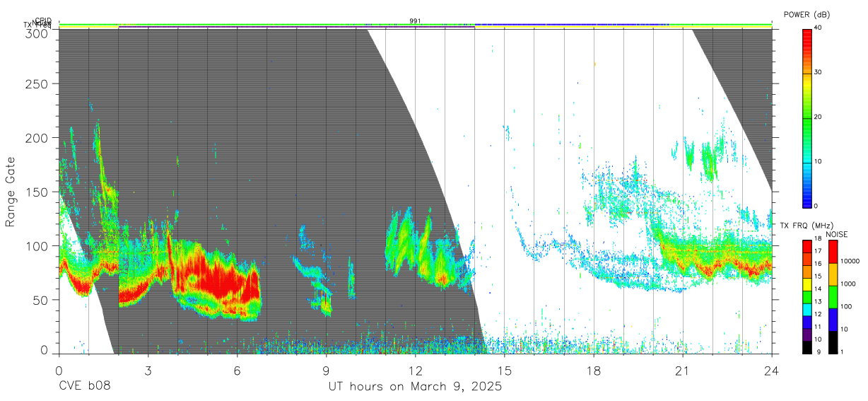The image size is (868, 401).
Task: Click the 10 tick on power scale
Action: click(819, 162)
